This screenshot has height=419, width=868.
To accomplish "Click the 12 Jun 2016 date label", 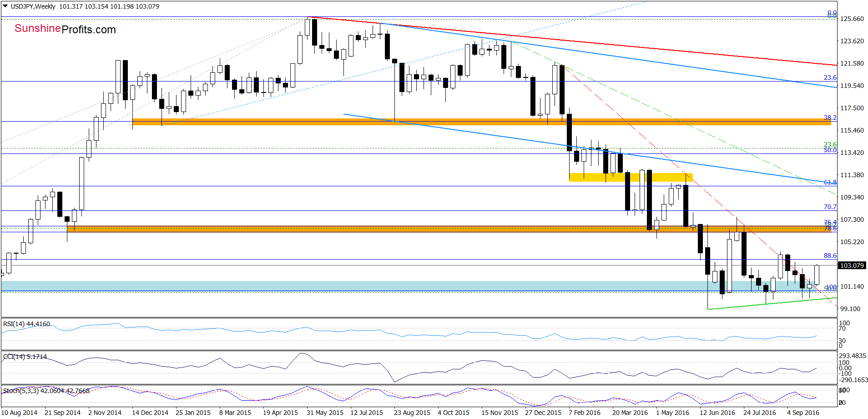I will pos(717,413).
